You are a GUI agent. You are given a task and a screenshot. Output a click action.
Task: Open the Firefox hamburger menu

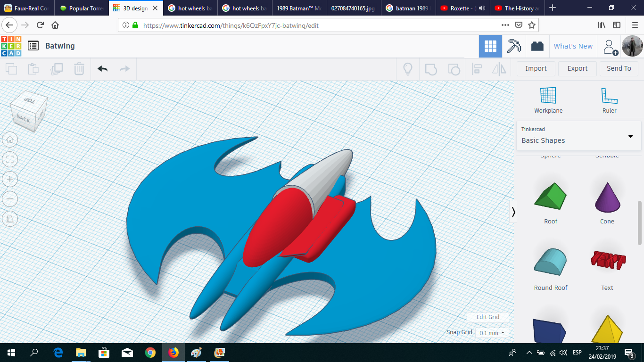(635, 25)
